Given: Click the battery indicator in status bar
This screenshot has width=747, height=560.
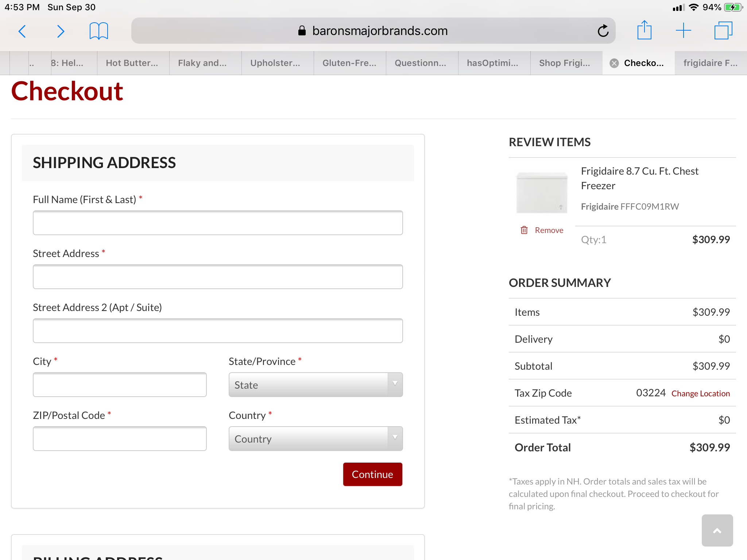Looking at the screenshot, I should tap(733, 7).
